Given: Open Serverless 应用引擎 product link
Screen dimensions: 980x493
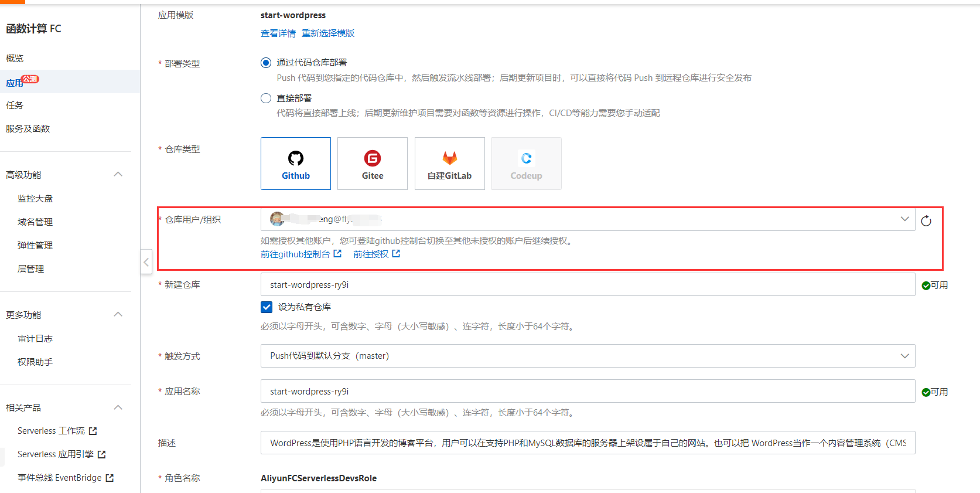Looking at the screenshot, I should pos(56,454).
